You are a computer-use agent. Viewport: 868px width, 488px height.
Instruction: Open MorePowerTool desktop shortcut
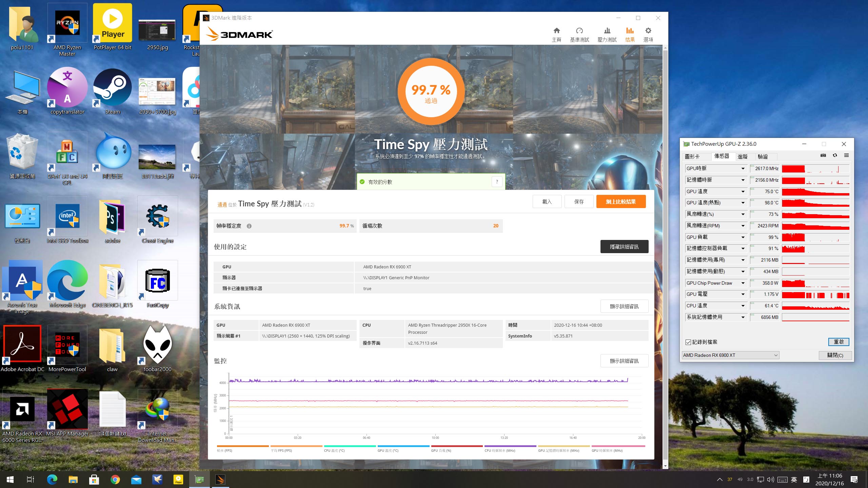click(x=67, y=349)
